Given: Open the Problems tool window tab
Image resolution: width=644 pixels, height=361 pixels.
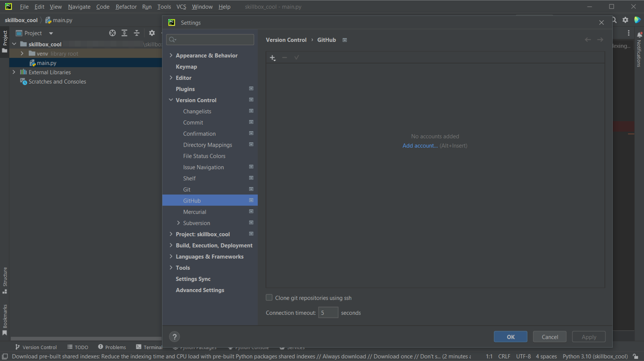Looking at the screenshot, I should tap(112, 347).
